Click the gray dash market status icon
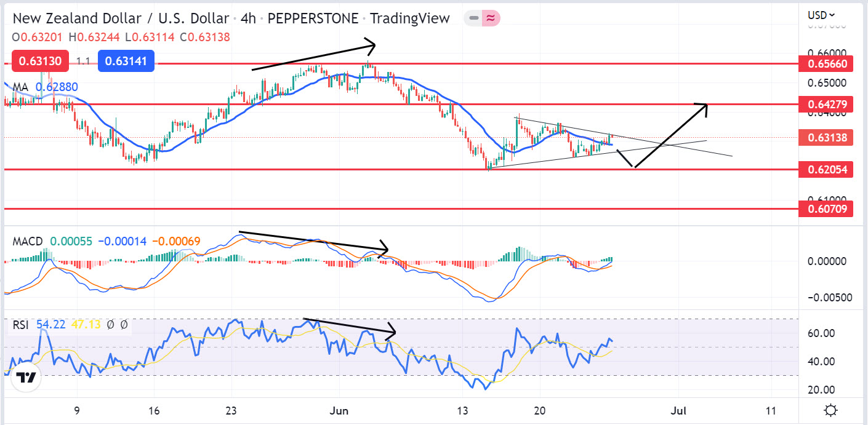Screen dimensions: 868x425 (473, 18)
